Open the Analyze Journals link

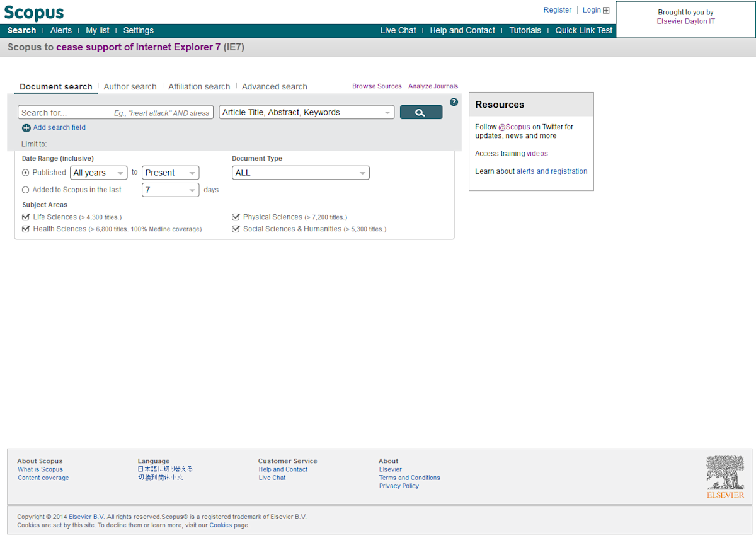click(x=433, y=86)
